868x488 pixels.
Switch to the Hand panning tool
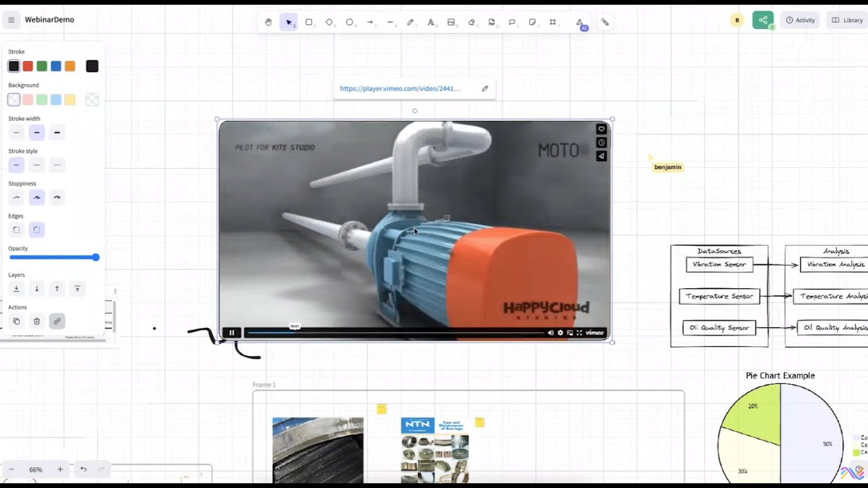coord(268,22)
